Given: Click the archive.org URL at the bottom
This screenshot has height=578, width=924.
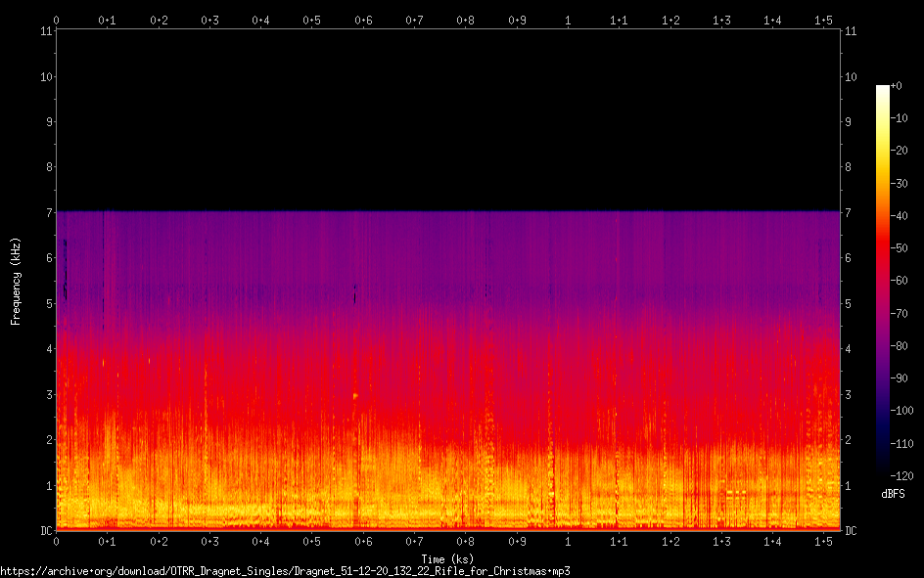Looking at the screenshot, I should click(285, 570).
